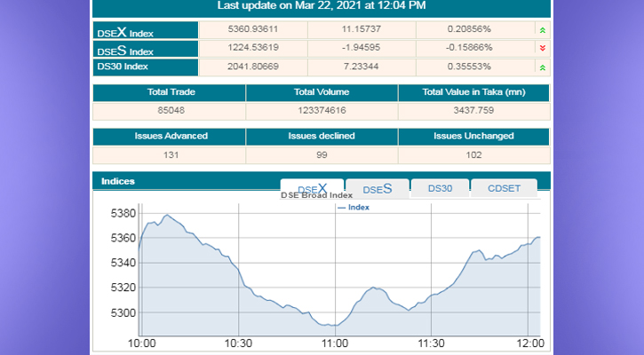This screenshot has width=644, height=355.
Task: Click the DSEX value 5360.93611 cell
Action: (x=253, y=29)
